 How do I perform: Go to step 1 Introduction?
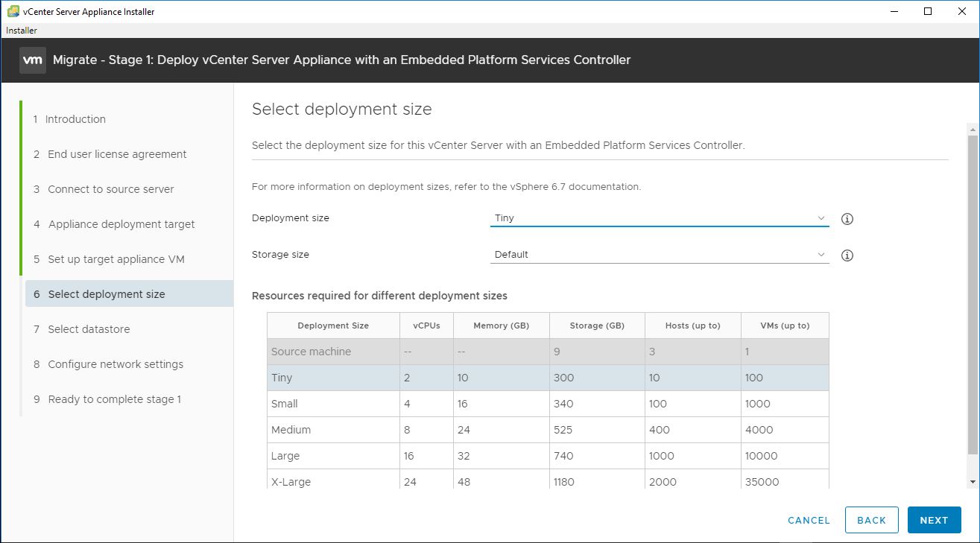(75, 119)
